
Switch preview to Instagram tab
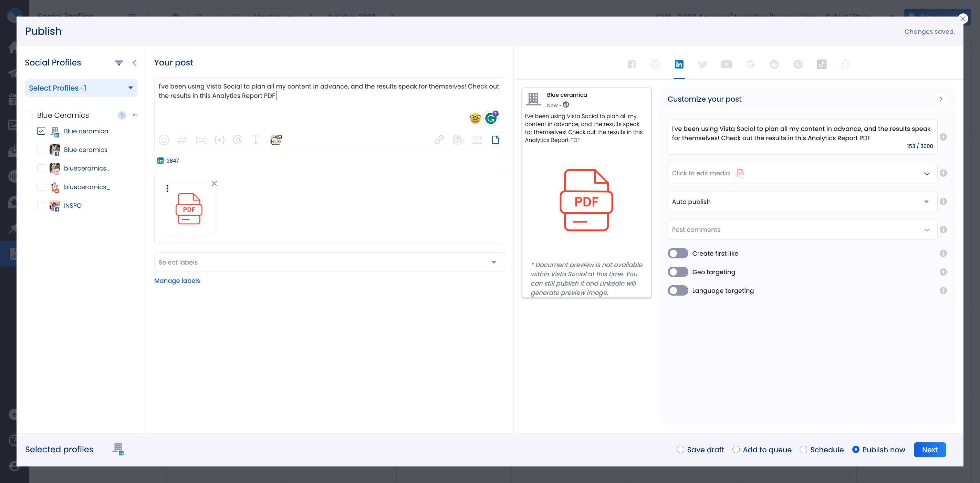pyautogui.click(x=655, y=64)
